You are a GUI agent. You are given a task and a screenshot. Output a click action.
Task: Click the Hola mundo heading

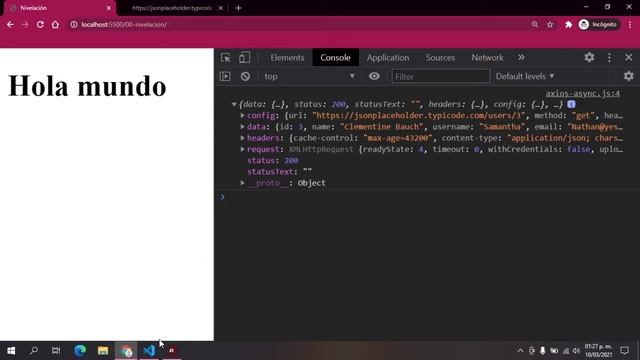pos(87,86)
